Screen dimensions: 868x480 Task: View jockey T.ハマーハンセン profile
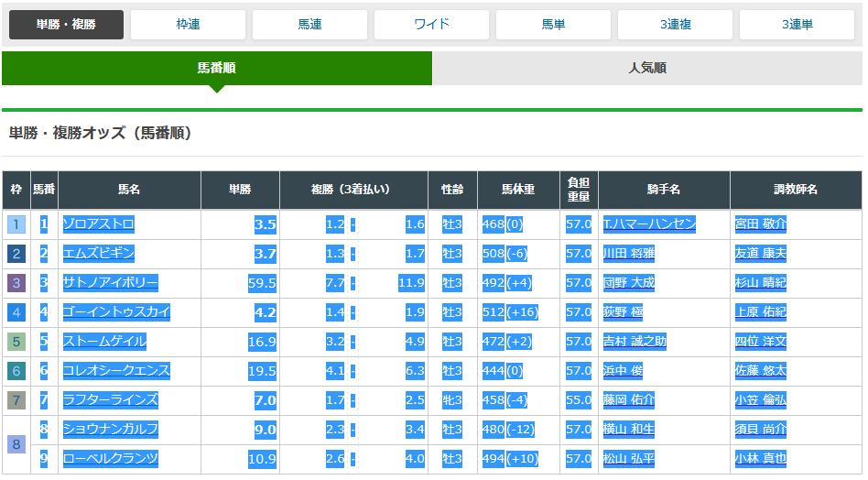point(649,224)
